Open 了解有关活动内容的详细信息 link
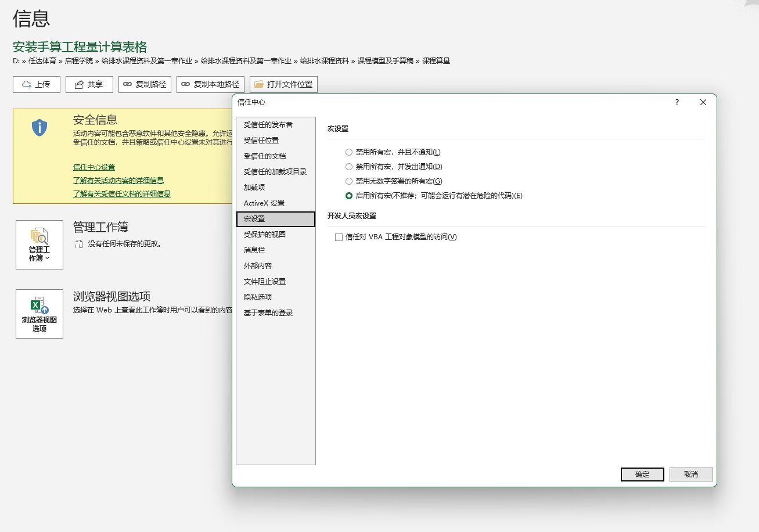759x532 pixels. click(118, 181)
